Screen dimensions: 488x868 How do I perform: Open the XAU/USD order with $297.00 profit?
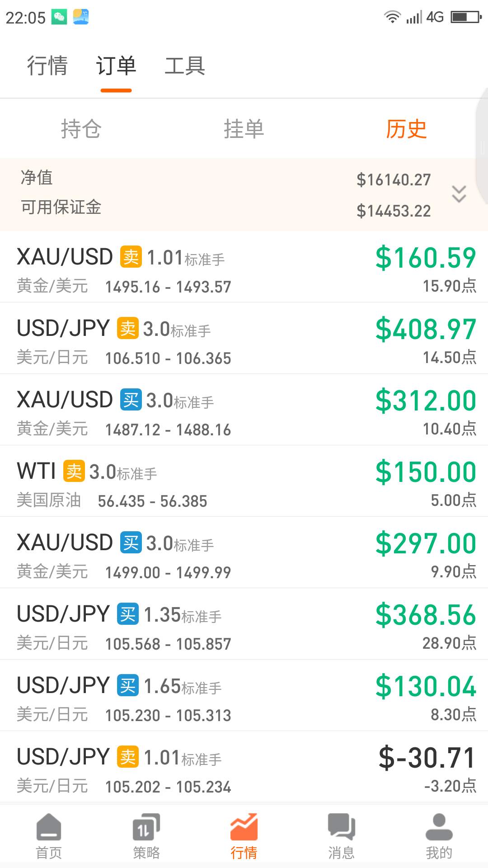[244, 552]
